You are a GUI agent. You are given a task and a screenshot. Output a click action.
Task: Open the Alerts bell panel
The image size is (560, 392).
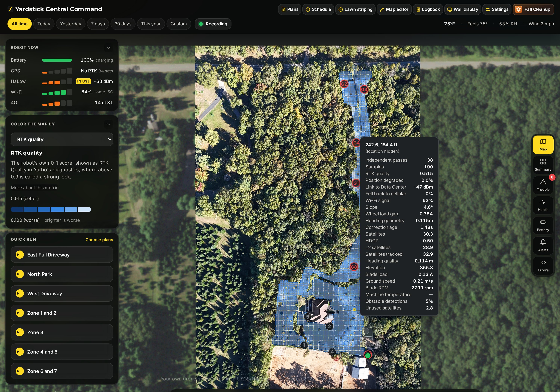click(x=543, y=245)
